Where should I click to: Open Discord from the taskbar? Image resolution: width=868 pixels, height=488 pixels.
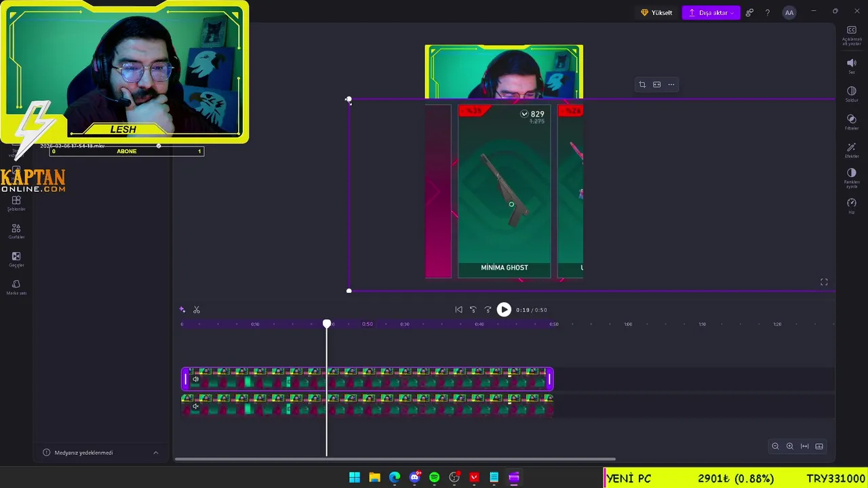414,477
